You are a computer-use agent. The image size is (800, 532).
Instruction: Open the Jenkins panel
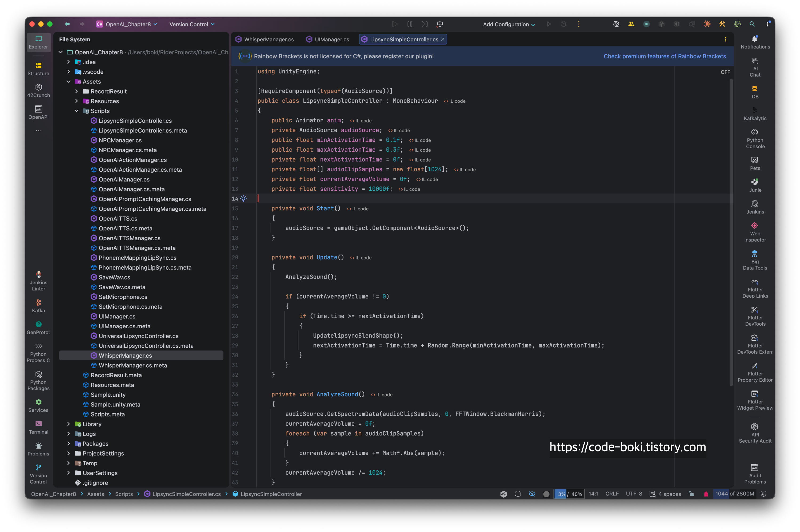pos(755,207)
